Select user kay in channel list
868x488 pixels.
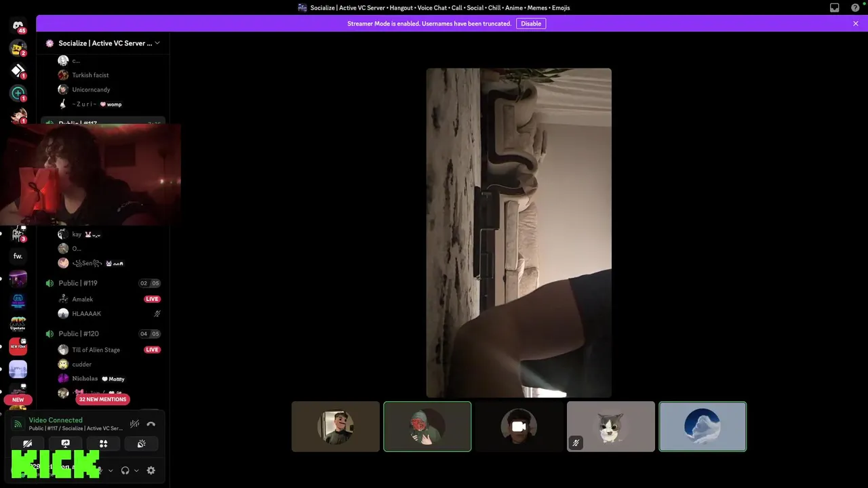pos(77,235)
